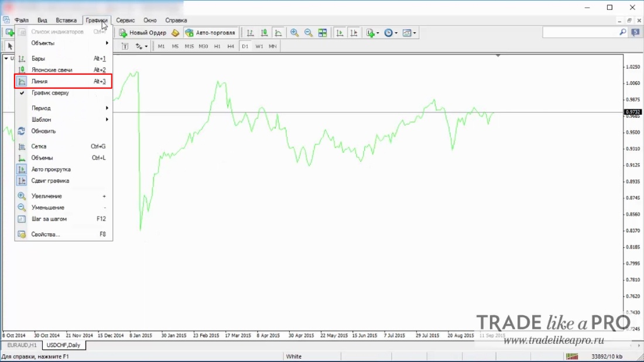Screen dimensions: 644x362
Task: Select the text label tool
Action: tap(125, 46)
